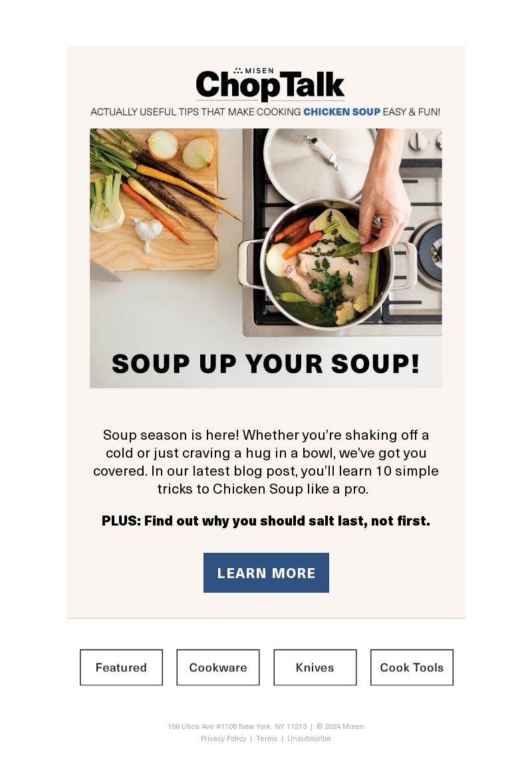Click the chicken soup pot in hero photo

click(327, 265)
